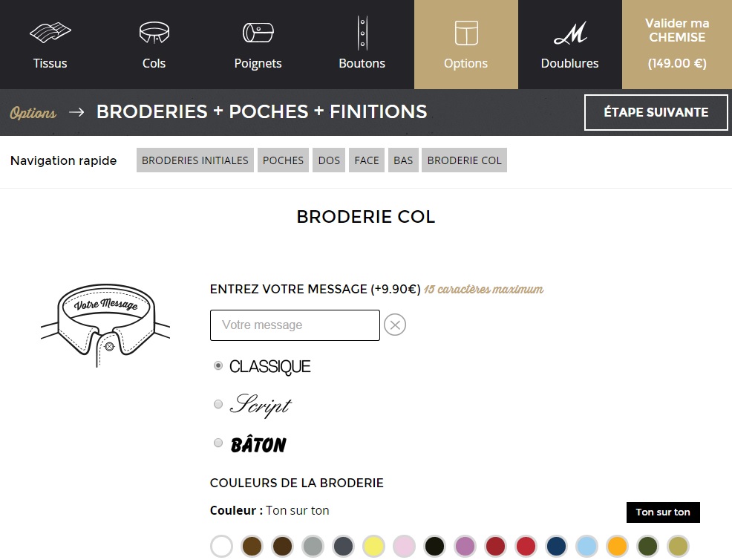Choose the Script font radio button
This screenshot has height=560, width=732.
(x=218, y=404)
